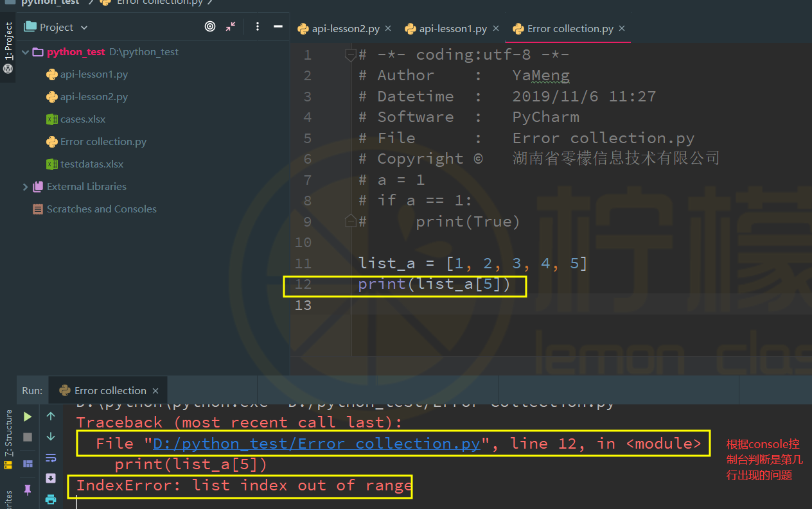Hide the Project tool window
812x509 pixels.
pyautogui.click(x=278, y=27)
